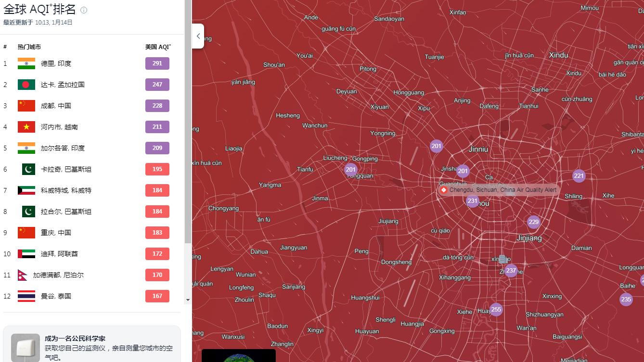Click the 255 AQI station marker
This screenshot has height=362, width=644.
(496, 310)
